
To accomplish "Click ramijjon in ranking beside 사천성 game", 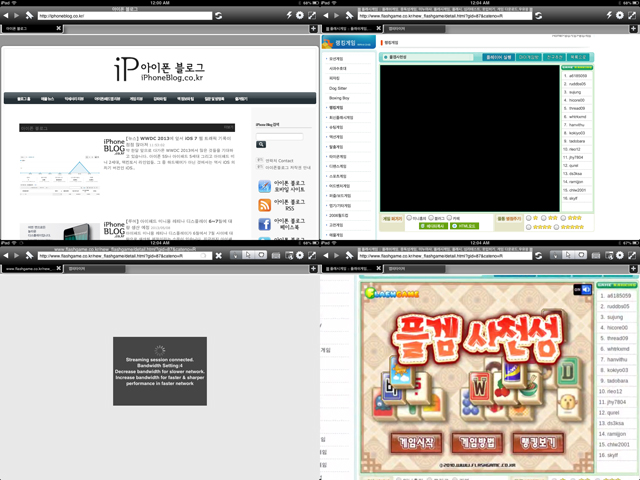I will pyautogui.click(x=617, y=434).
